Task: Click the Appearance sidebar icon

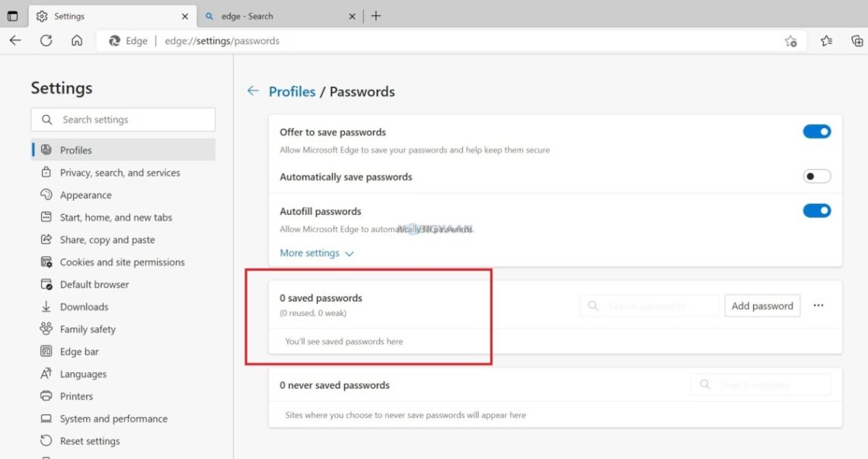Action: point(46,195)
